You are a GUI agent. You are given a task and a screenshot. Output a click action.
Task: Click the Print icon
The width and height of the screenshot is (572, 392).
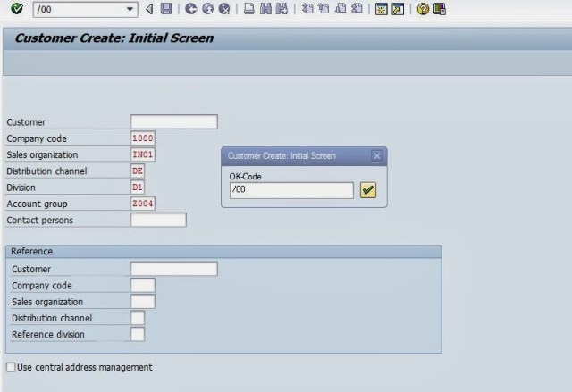tap(249, 9)
